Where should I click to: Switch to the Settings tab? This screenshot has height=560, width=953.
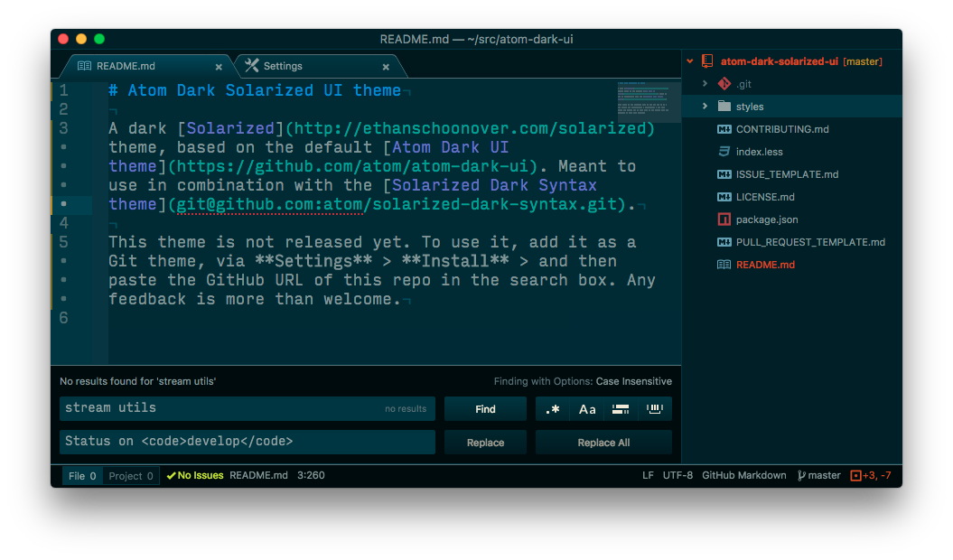pos(319,66)
